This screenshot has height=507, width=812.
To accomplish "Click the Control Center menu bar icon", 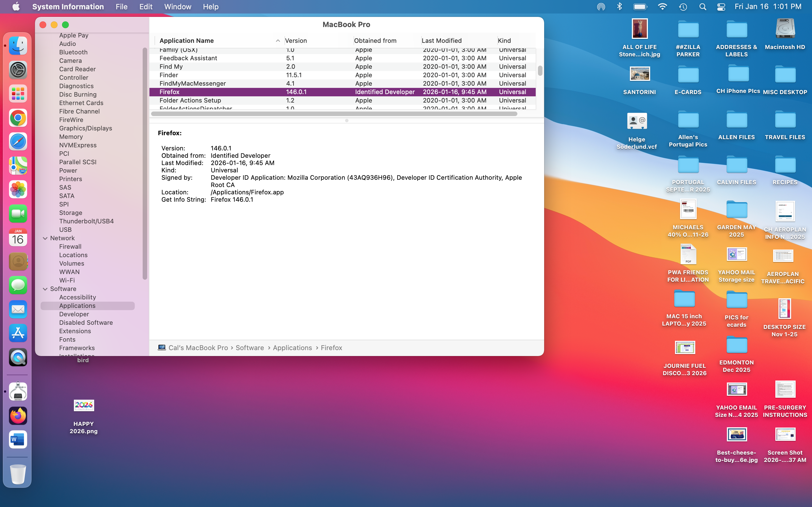I will click(721, 7).
